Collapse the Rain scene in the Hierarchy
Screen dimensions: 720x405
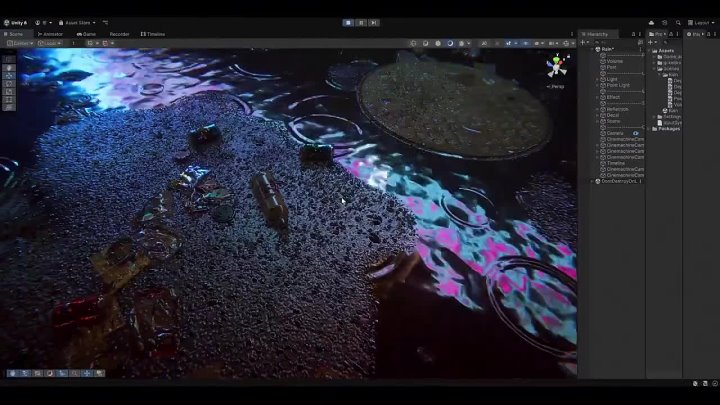pyautogui.click(x=595, y=49)
